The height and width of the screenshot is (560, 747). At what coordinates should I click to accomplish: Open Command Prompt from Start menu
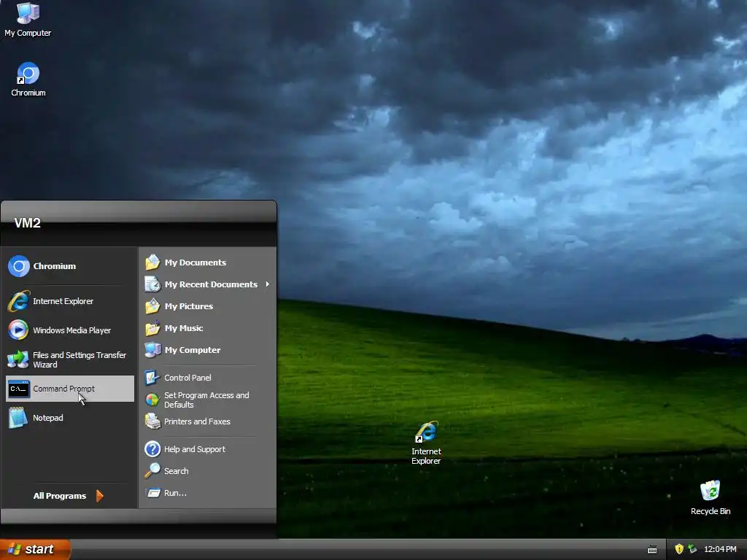(x=69, y=389)
